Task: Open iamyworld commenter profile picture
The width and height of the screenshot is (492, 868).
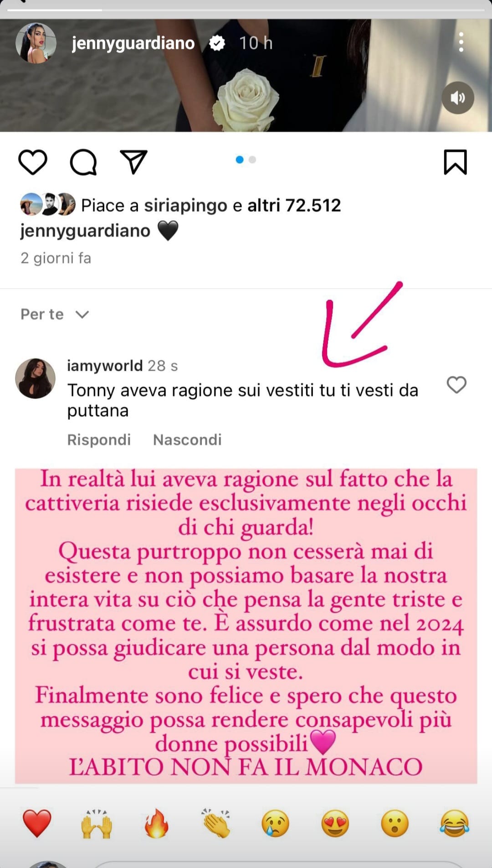Action: point(36,378)
